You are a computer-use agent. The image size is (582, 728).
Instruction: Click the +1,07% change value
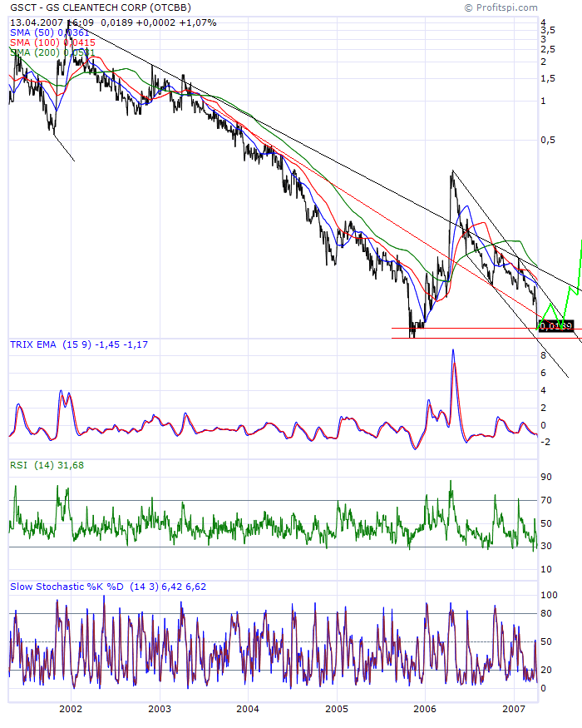tap(198, 22)
